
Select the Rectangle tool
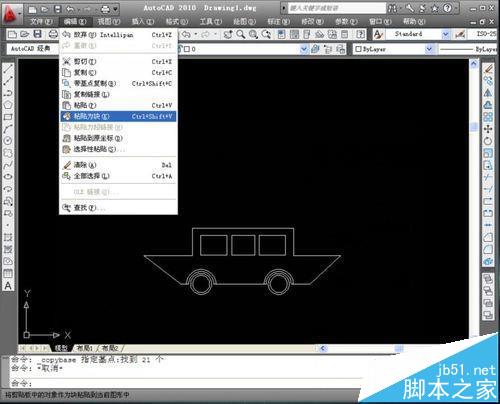8,117
